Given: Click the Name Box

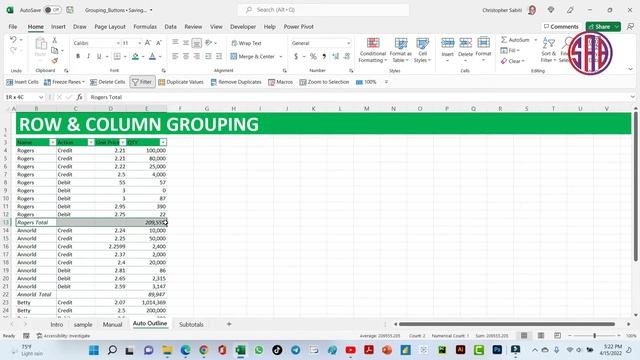Looking at the screenshot, I should click(x=24, y=97).
